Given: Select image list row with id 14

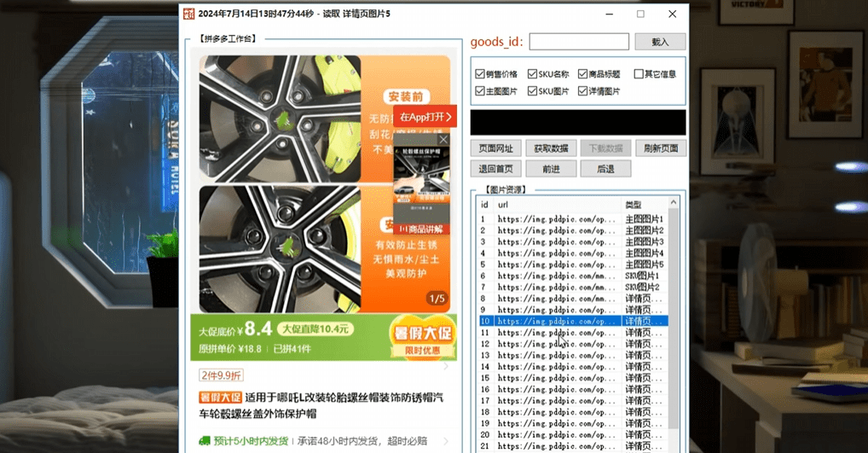Looking at the screenshot, I should point(573,367).
